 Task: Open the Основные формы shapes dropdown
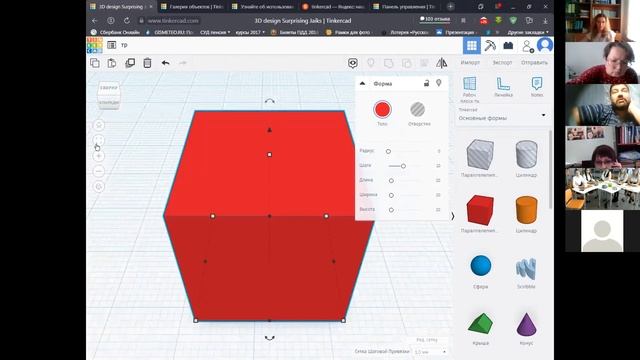(x=503, y=115)
